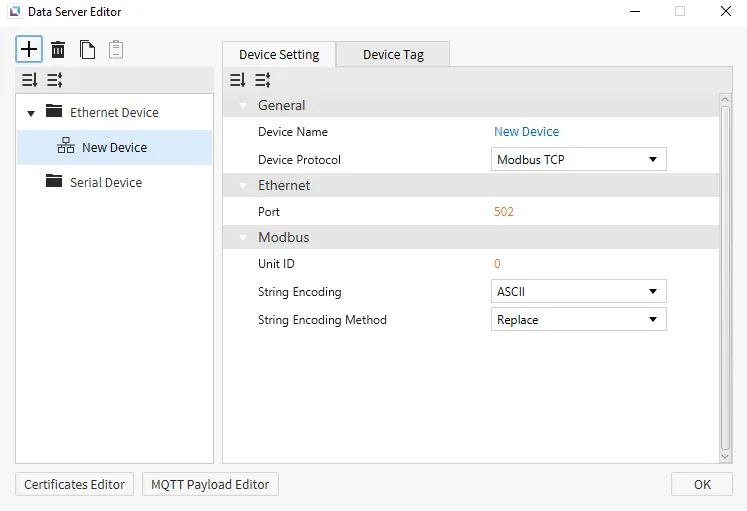Image resolution: width=747 pixels, height=511 pixels.
Task: Click the add new device plus icon
Action: pos(30,49)
